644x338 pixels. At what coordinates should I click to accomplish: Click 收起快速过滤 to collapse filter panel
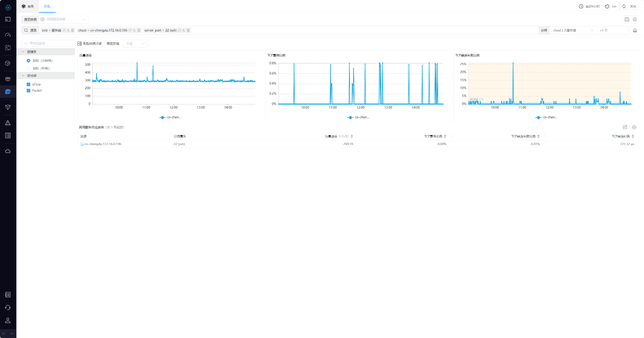(89, 44)
